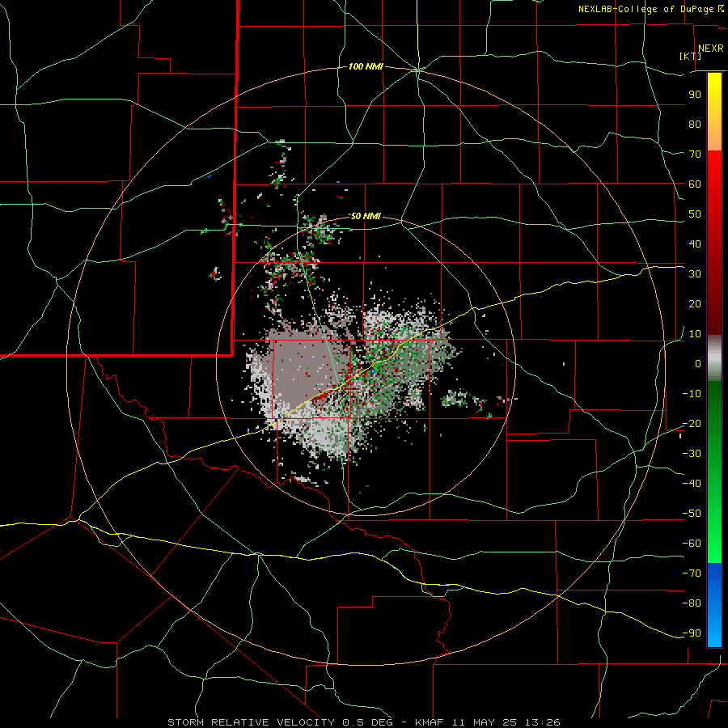Click the Storm Relative Velocity caption at bottom
This screenshot has height=728, width=728.
363,722
